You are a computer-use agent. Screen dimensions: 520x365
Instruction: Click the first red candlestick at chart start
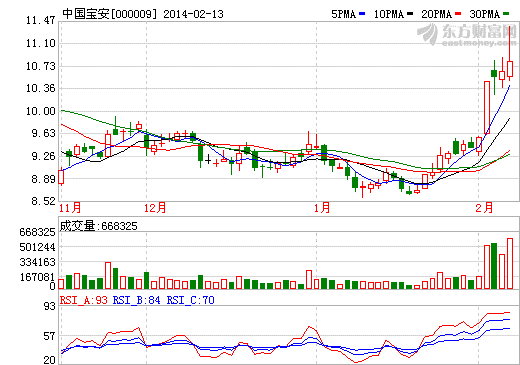[x=61, y=177]
